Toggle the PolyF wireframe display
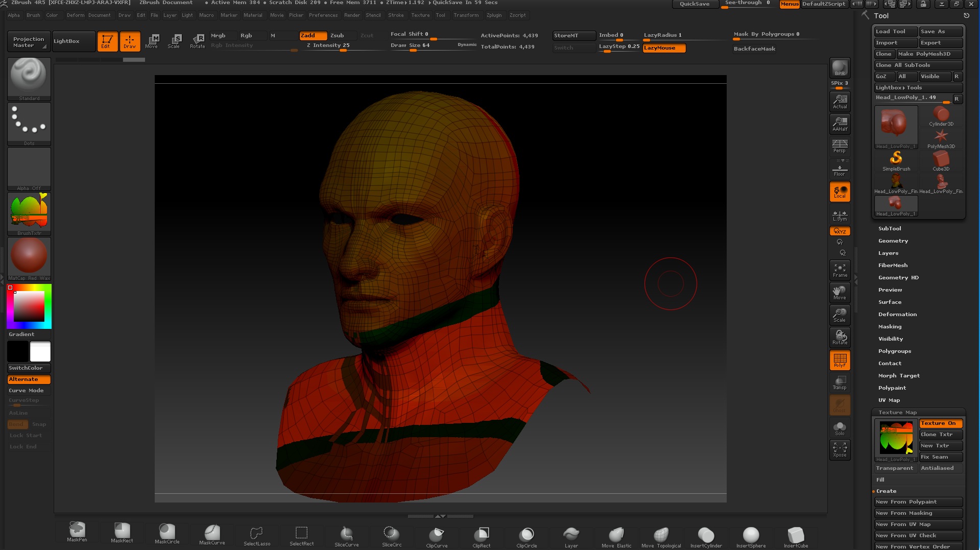 [840, 360]
